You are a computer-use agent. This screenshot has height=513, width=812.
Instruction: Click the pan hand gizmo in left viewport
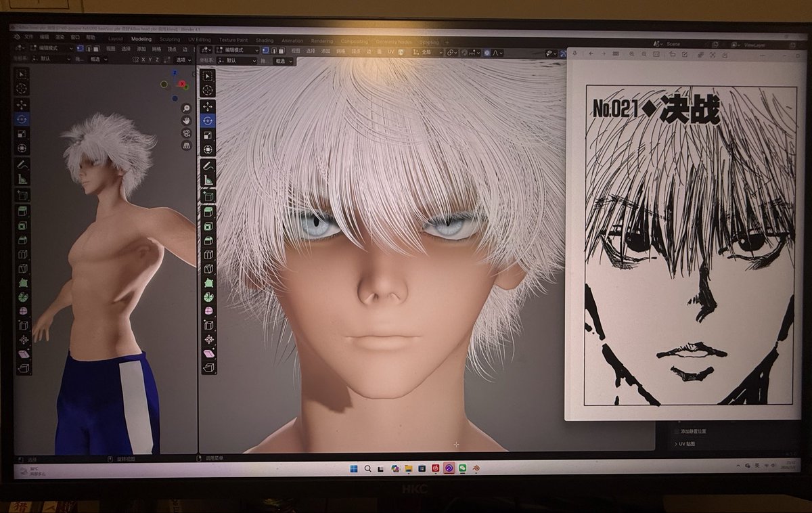click(186, 120)
